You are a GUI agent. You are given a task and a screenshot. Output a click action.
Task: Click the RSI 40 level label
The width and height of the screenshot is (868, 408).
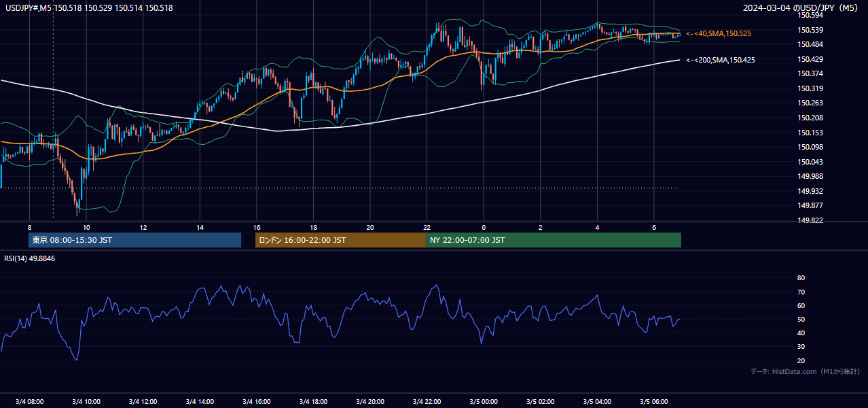click(x=801, y=333)
